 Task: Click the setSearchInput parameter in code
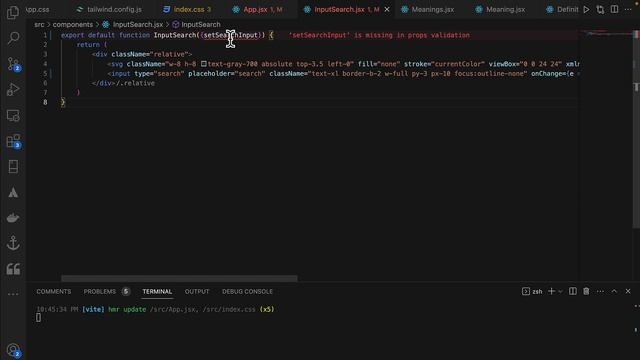coord(231,35)
